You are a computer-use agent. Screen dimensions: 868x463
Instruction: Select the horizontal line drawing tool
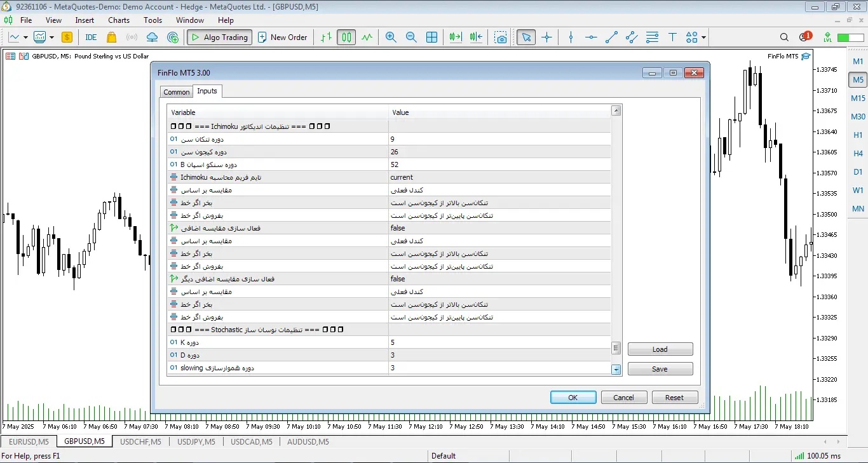tap(591, 37)
